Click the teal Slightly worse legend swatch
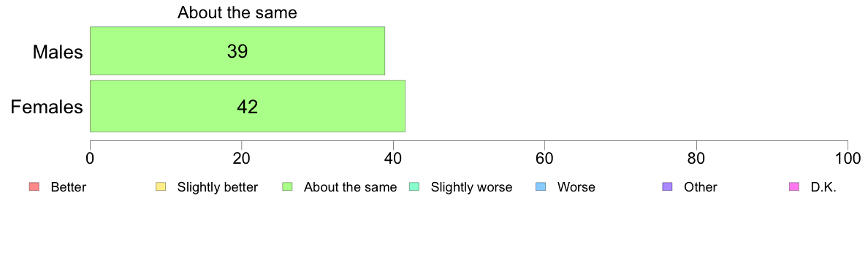Image resolution: width=868 pixels, height=269 pixels. 414,187
